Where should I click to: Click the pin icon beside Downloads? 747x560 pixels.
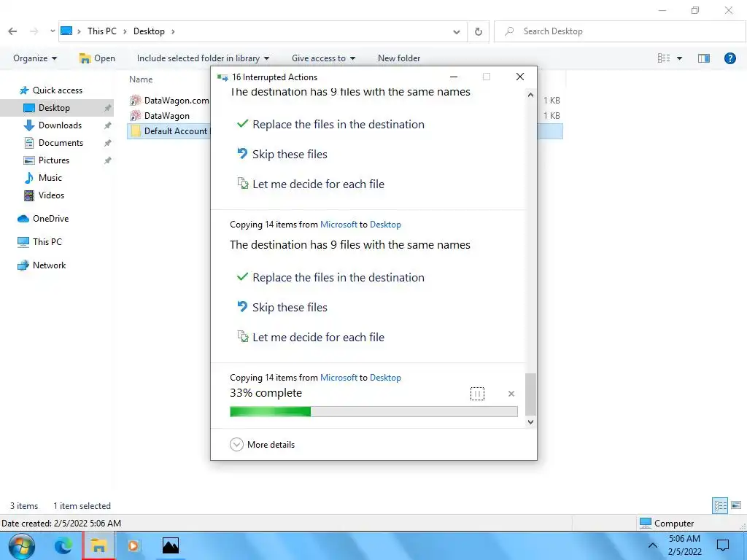(108, 125)
